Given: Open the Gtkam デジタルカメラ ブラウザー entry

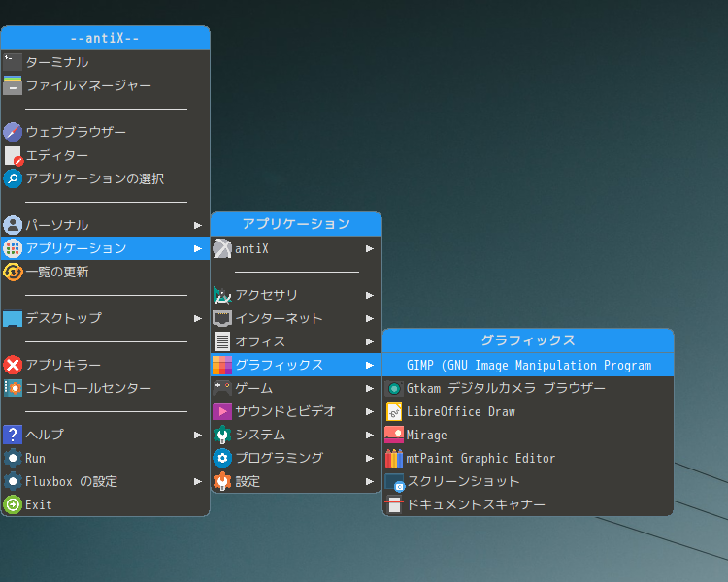Looking at the screenshot, I should click(x=528, y=388).
